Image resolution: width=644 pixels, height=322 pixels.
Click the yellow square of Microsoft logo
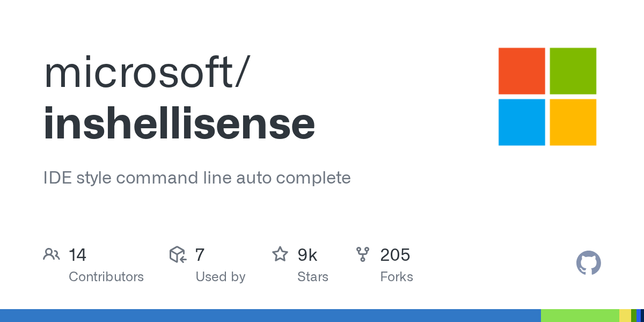click(x=573, y=122)
